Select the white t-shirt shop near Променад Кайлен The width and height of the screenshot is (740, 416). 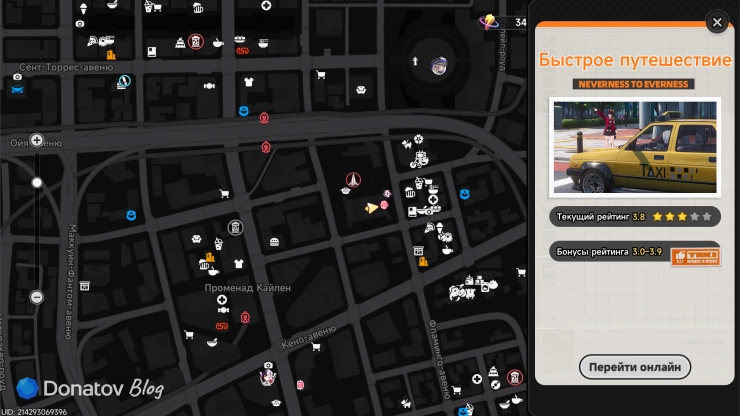pos(238,263)
